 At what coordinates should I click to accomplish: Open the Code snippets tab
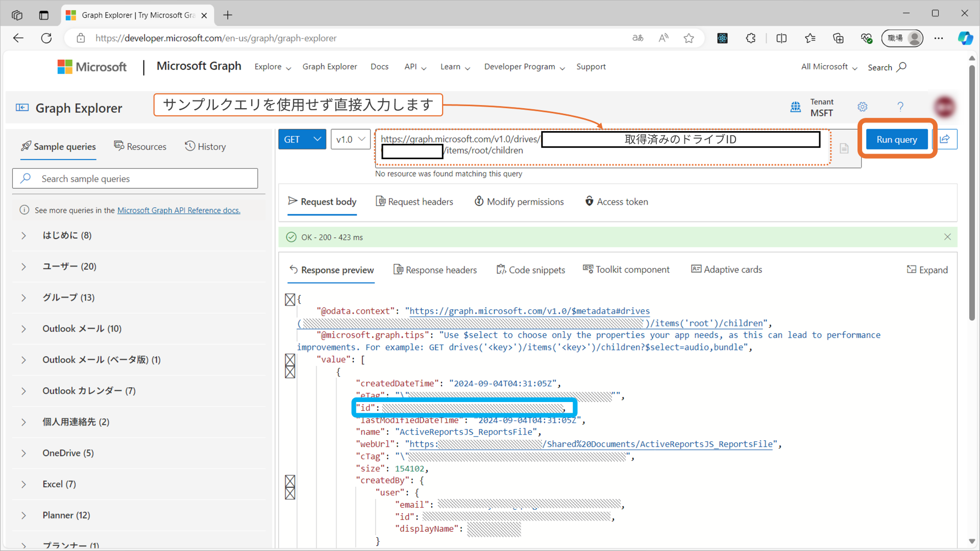point(531,270)
